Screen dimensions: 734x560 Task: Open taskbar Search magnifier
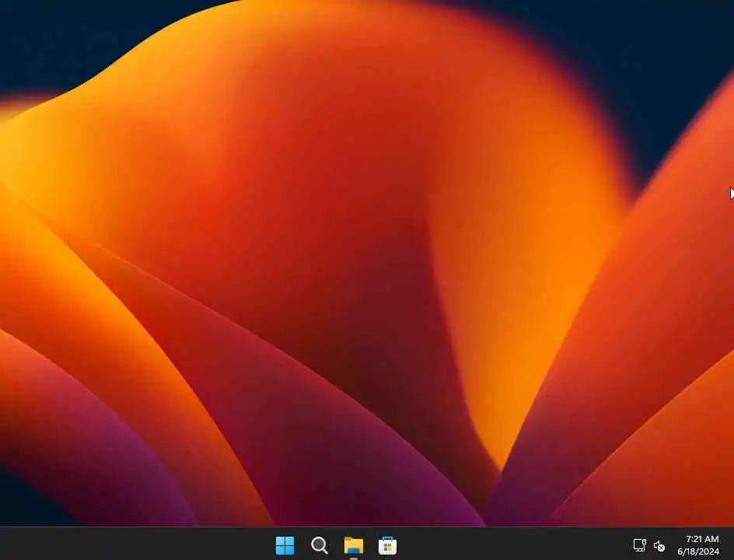click(x=320, y=545)
